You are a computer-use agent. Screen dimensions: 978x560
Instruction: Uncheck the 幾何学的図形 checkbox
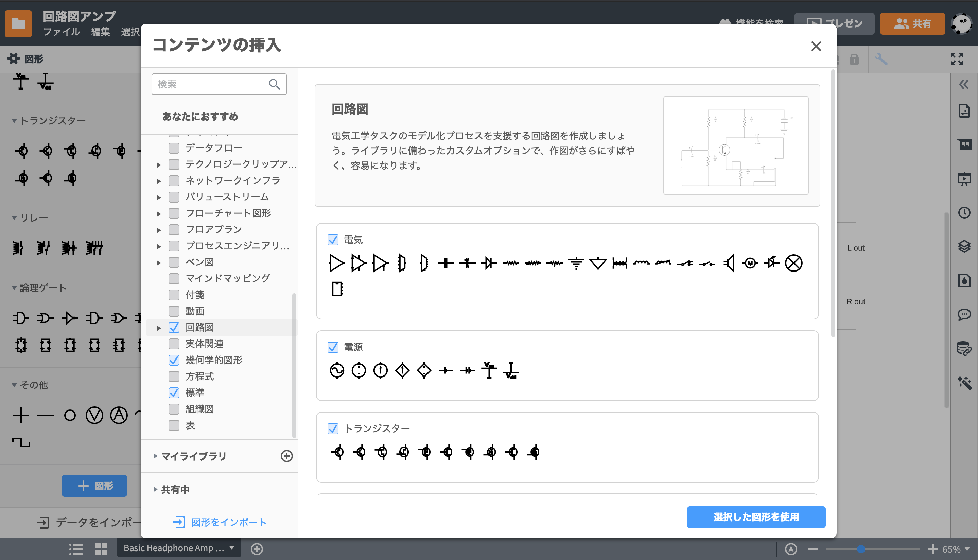coord(174,360)
